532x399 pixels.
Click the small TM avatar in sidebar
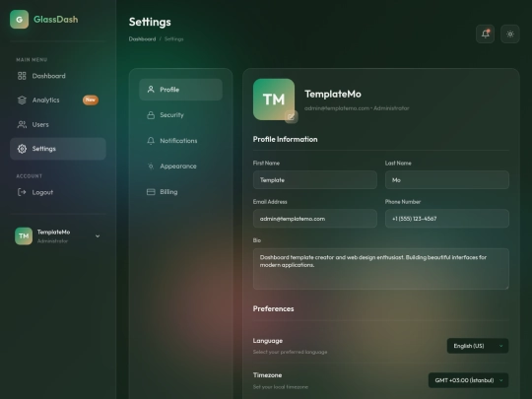[x=24, y=235]
